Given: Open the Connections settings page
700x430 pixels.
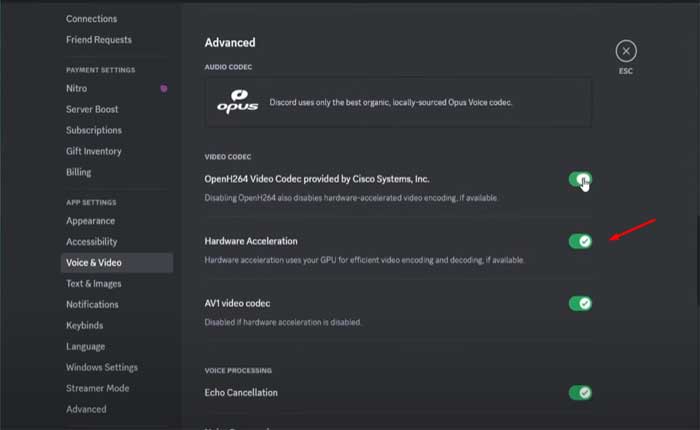Looking at the screenshot, I should [91, 19].
